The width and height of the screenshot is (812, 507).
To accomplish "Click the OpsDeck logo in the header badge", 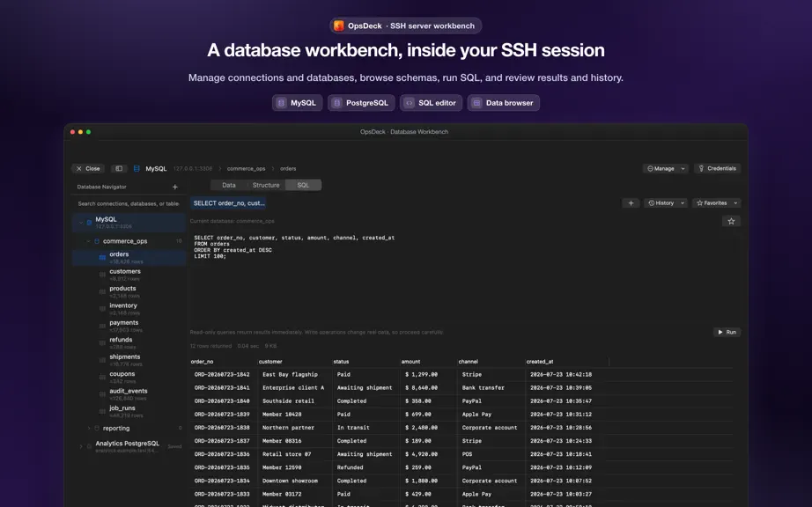I will pyautogui.click(x=339, y=26).
